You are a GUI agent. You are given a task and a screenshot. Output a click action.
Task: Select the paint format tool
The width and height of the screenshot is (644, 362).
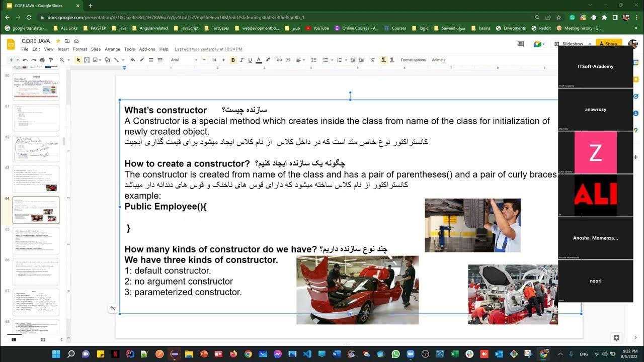pyautogui.click(x=51, y=60)
